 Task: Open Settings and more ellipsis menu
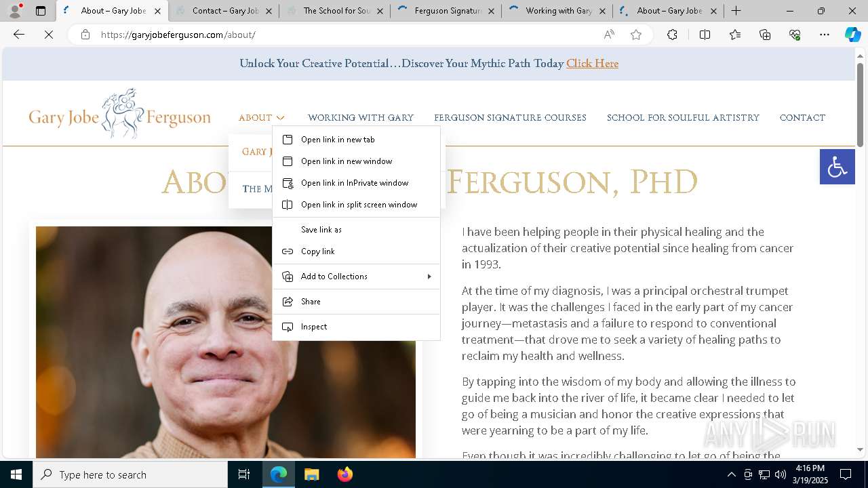tap(825, 35)
